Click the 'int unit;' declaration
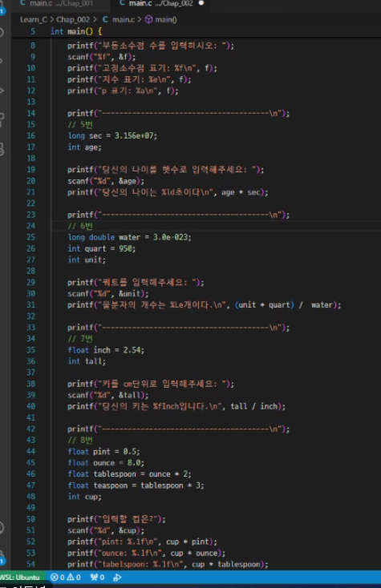The height and width of the screenshot is (588, 381). (x=87, y=260)
